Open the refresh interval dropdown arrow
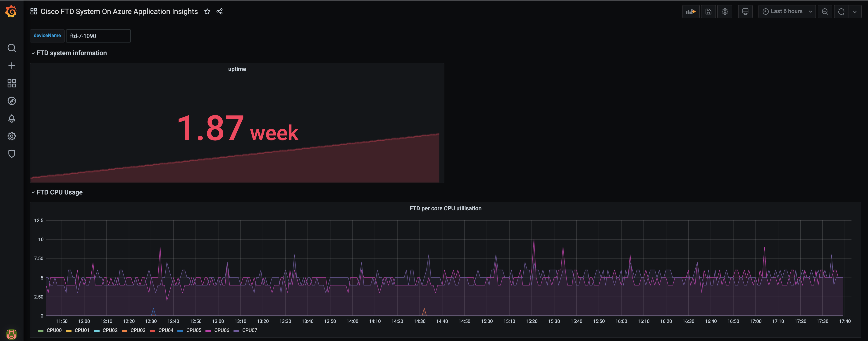This screenshot has height=341, width=868. click(x=855, y=12)
